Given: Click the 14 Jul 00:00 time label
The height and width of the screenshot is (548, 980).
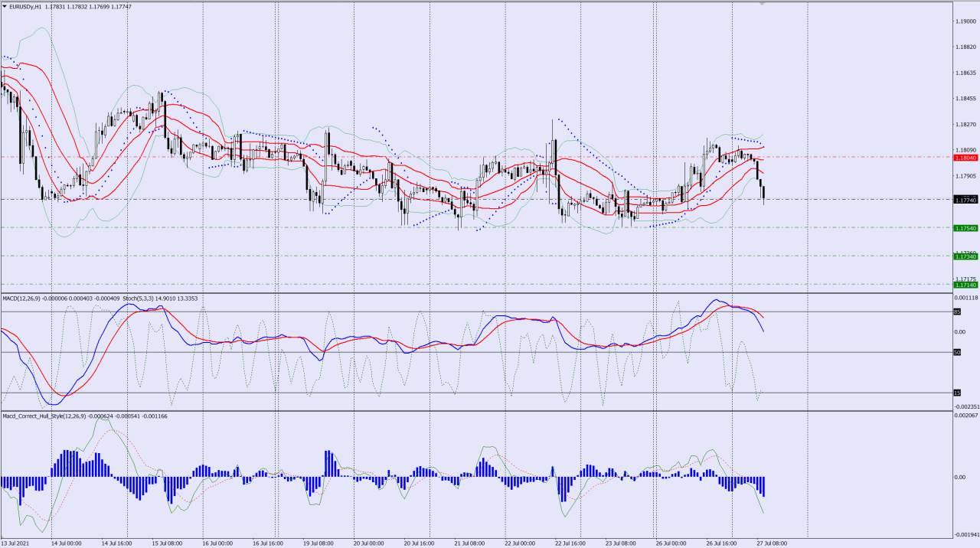Looking at the screenshot, I should pos(67,543).
